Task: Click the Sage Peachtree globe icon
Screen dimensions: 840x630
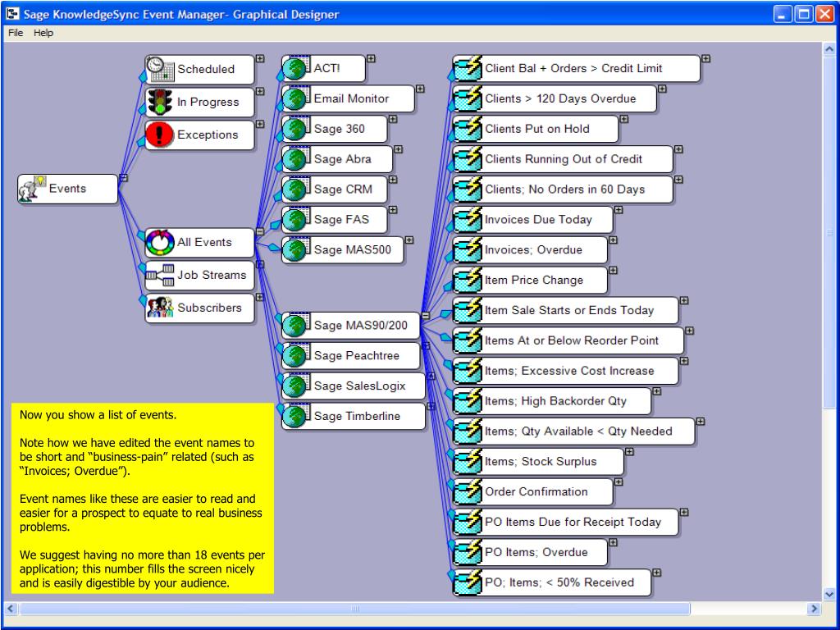Action: tap(296, 356)
